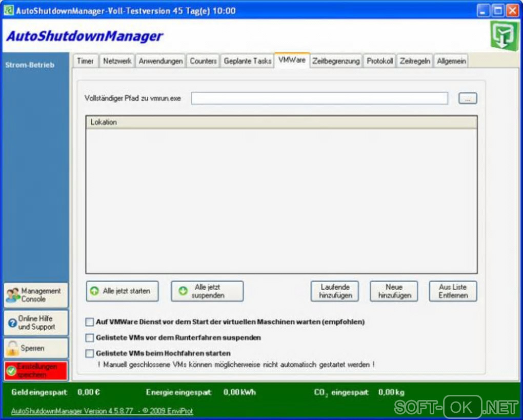Screen dimensions: 523x420
Task: Click the AutoShutdownManager green logo icon
Action: pyautogui.click(x=505, y=36)
